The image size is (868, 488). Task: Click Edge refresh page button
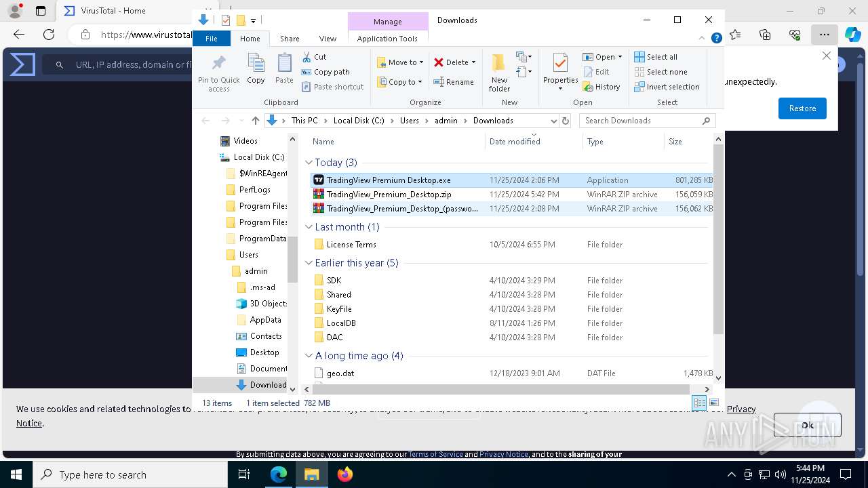(x=49, y=35)
